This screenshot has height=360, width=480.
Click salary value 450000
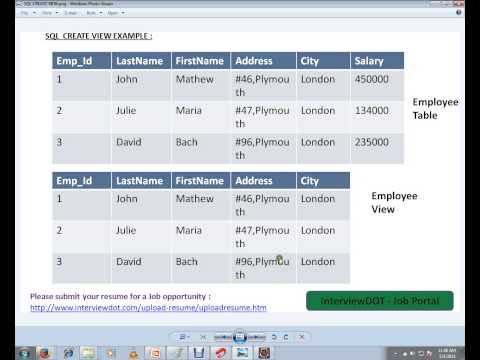click(372, 79)
